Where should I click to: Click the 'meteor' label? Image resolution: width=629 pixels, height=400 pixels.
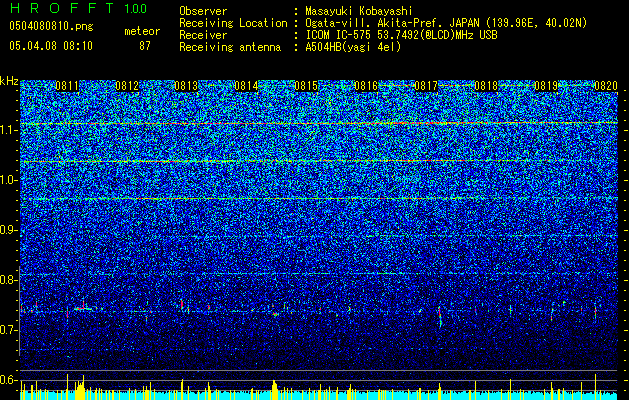pyautogui.click(x=142, y=31)
